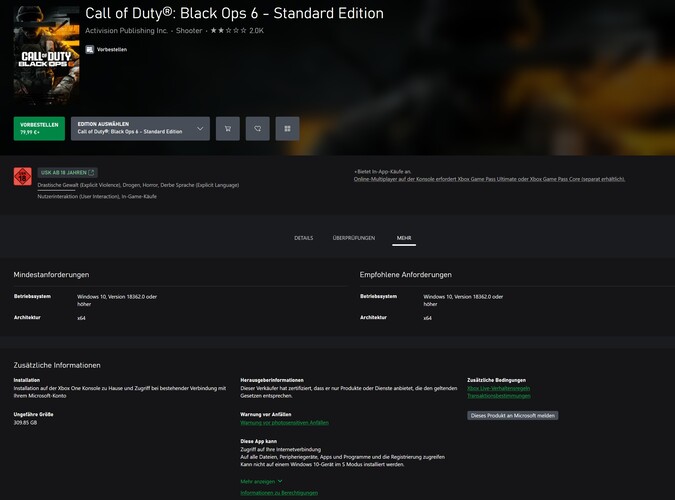Viewport: 675px width, 500px height.
Task: Click the green Vorbestellen 79,99 € button
Action: pos(39,128)
